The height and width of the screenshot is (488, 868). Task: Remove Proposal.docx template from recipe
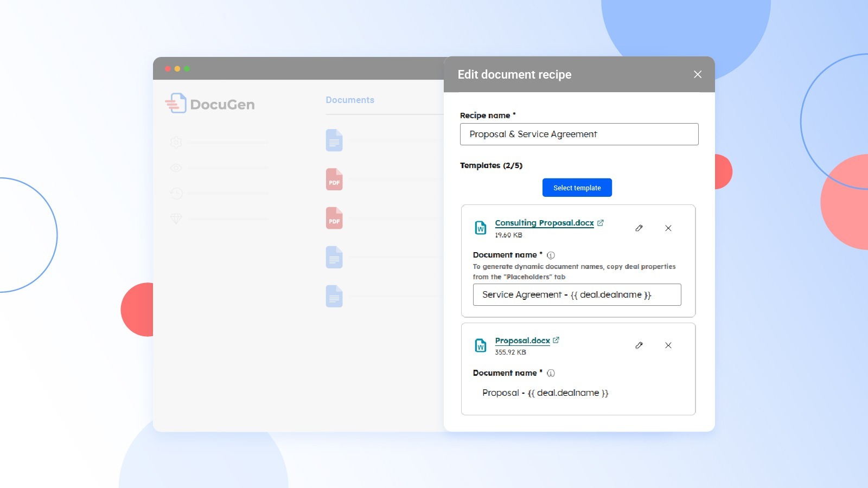[668, 345]
